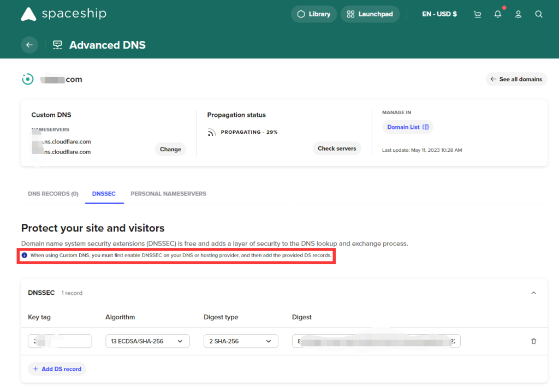Image resolution: width=559 pixels, height=392 pixels.
Task: Open the notifications bell
Action: (498, 14)
